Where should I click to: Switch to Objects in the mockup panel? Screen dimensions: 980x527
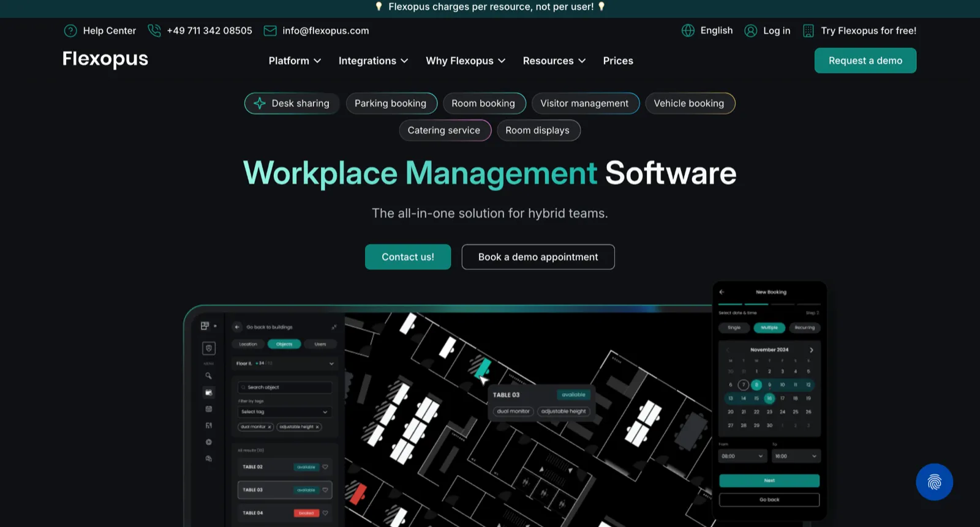(x=284, y=344)
